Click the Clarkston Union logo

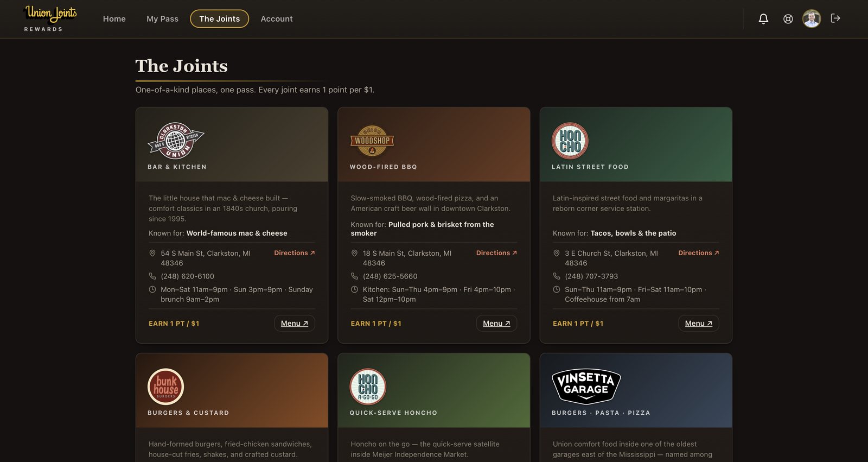[176, 141]
